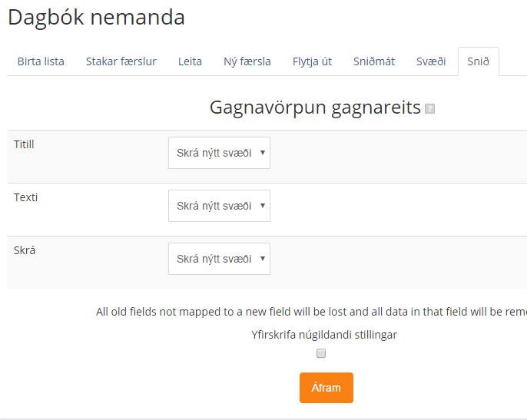
Task: Open the Flytja út tab
Action: [x=312, y=61]
